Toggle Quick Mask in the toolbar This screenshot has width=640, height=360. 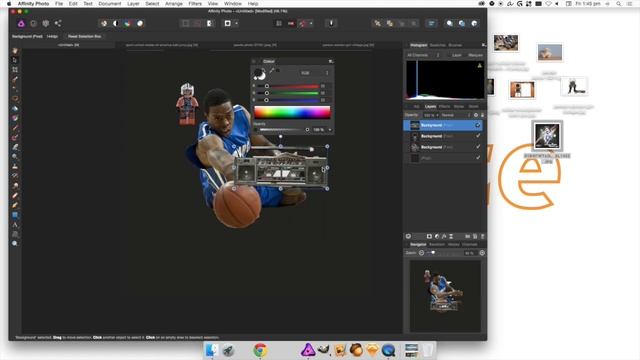(x=228, y=24)
